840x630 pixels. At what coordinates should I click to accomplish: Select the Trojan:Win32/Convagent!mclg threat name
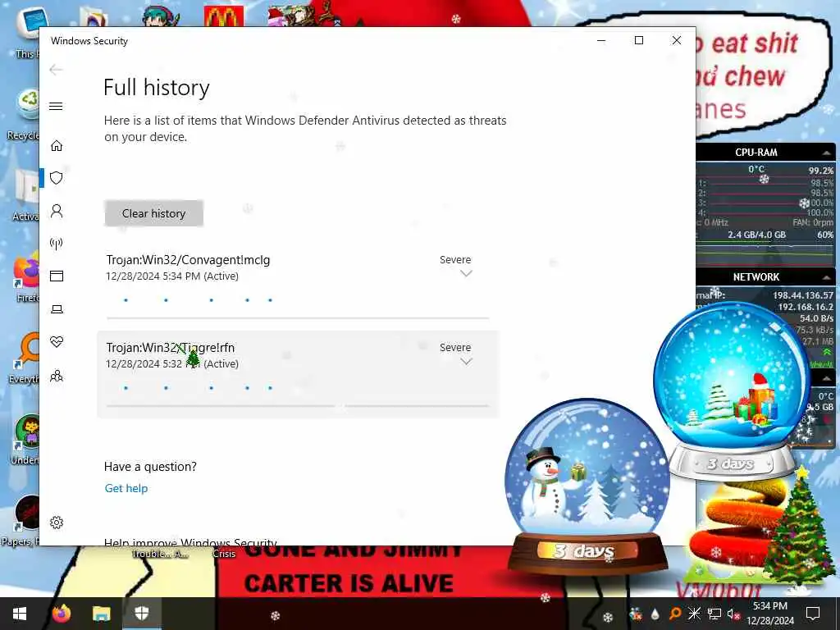click(188, 260)
